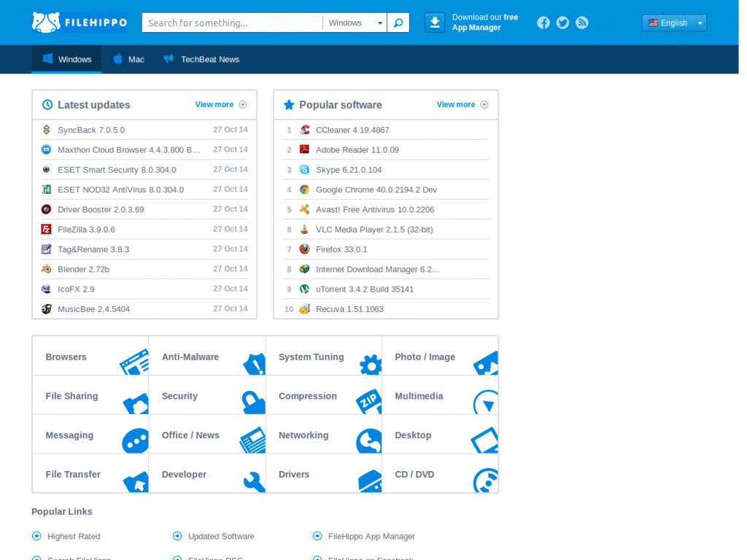Click the MusicBee app icon
The height and width of the screenshot is (560, 747).
46,308
